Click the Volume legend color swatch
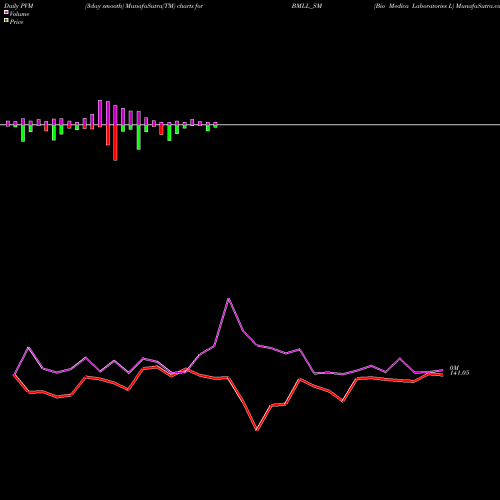Screen dimensions: 500x500 coord(6,12)
